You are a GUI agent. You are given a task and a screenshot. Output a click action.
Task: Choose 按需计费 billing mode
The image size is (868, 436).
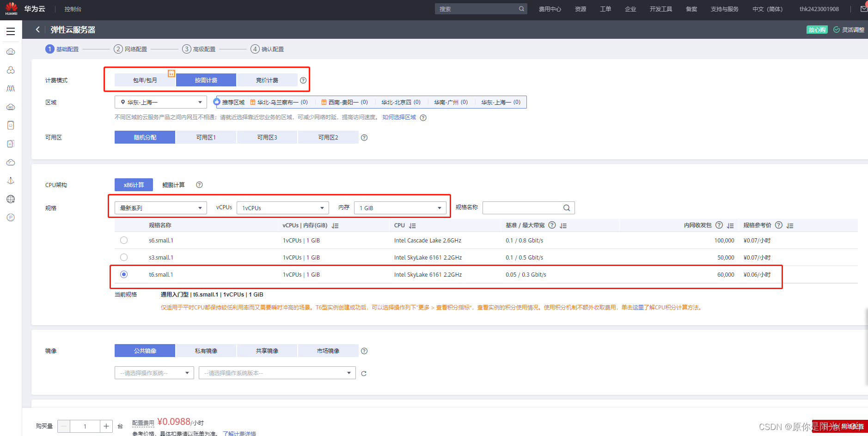click(x=206, y=80)
